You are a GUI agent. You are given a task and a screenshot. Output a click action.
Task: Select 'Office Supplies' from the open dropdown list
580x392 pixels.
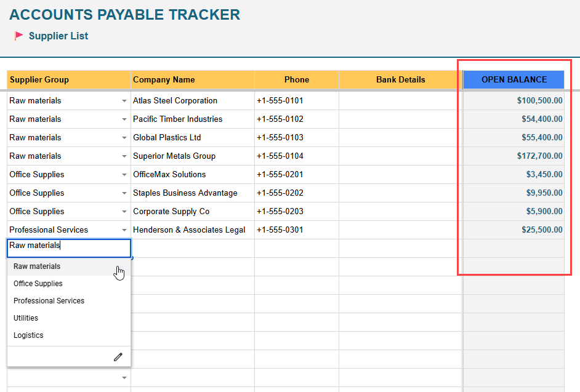tap(38, 284)
